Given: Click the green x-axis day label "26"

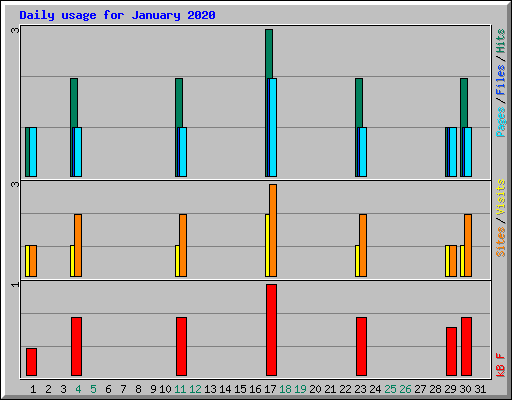Looking at the screenshot, I should coord(405,389).
